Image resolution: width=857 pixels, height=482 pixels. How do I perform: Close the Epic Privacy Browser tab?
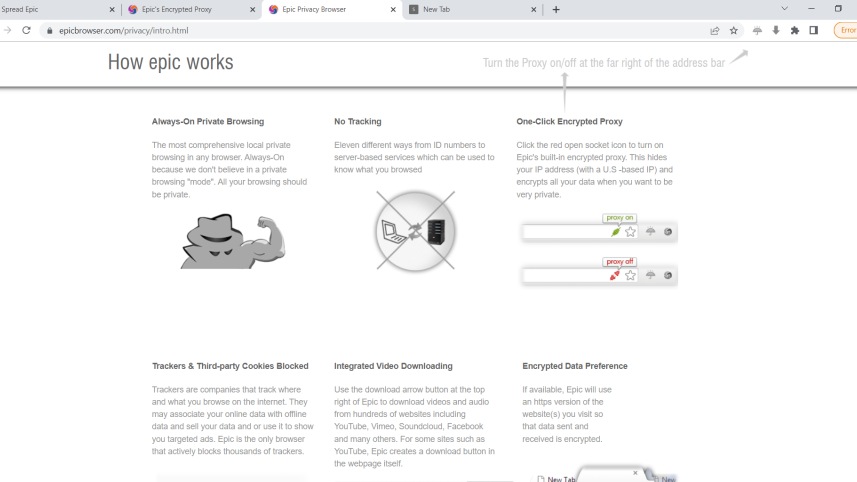[x=392, y=10]
